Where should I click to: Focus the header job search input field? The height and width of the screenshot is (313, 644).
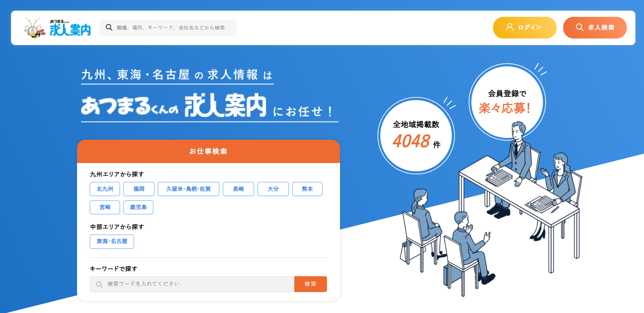tap(168, 28)
